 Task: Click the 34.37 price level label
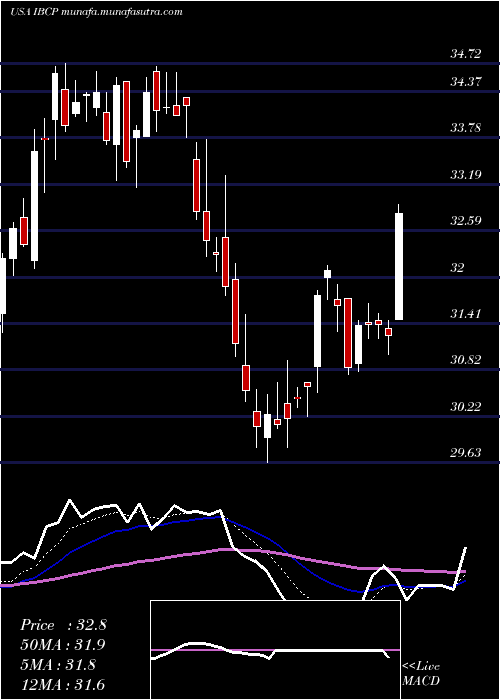click(466, 82)
